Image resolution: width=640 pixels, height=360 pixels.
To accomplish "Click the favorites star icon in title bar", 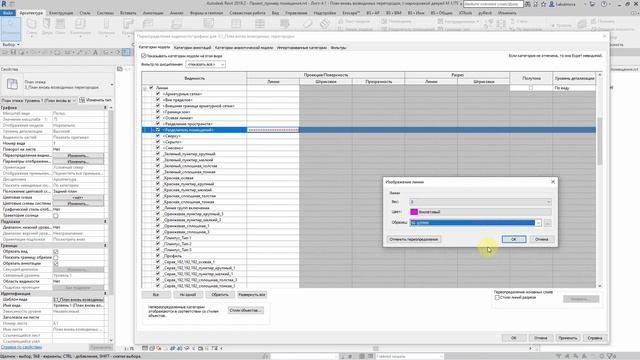I will click(x=543, y=4).
